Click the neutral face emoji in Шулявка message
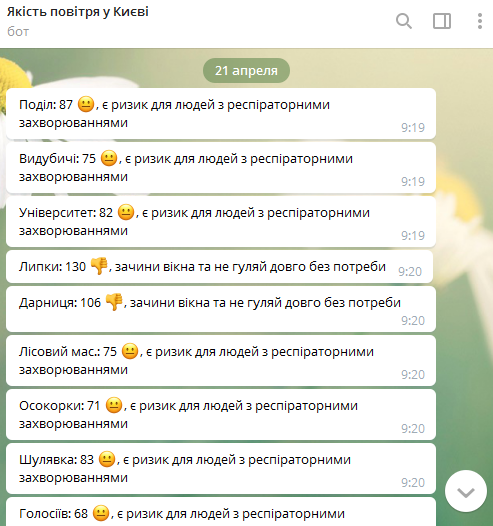 (107, 459)
